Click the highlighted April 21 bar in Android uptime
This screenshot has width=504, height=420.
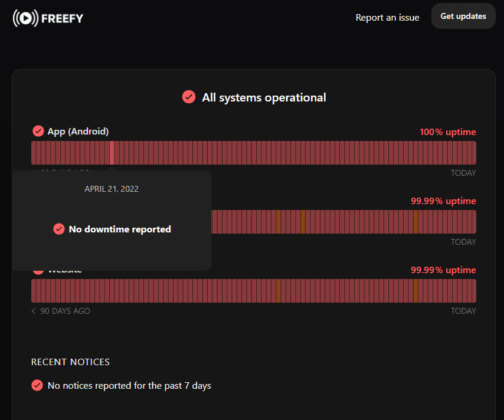click(112, 153)
